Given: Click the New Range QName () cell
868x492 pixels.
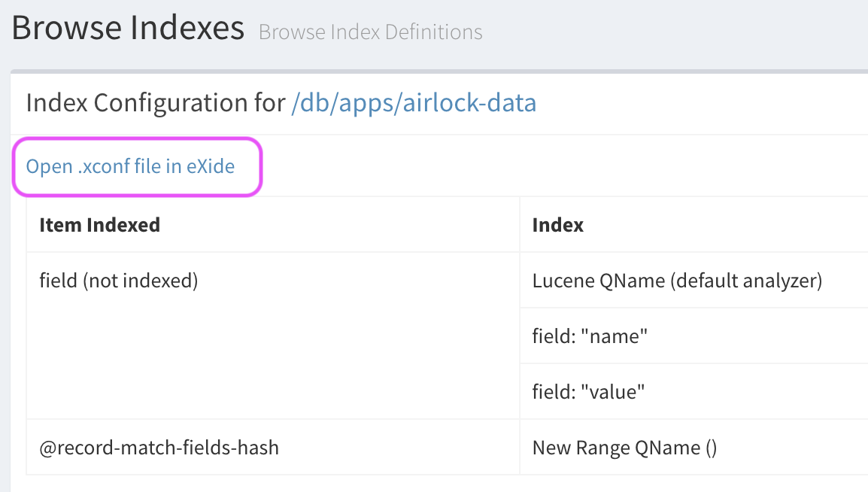Looking at the screenshot, I should (624, 448).
